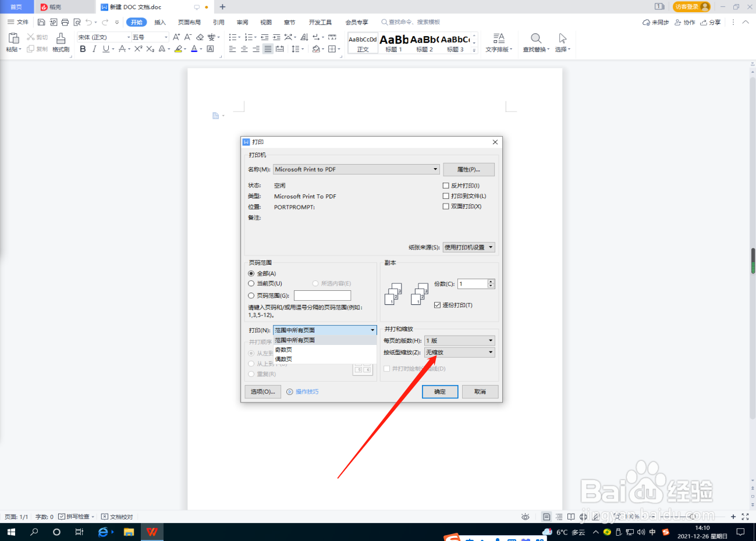This screenshot has height=541, width=756.
Task: Open Windows Start menu
Action: tap(11, 532)
